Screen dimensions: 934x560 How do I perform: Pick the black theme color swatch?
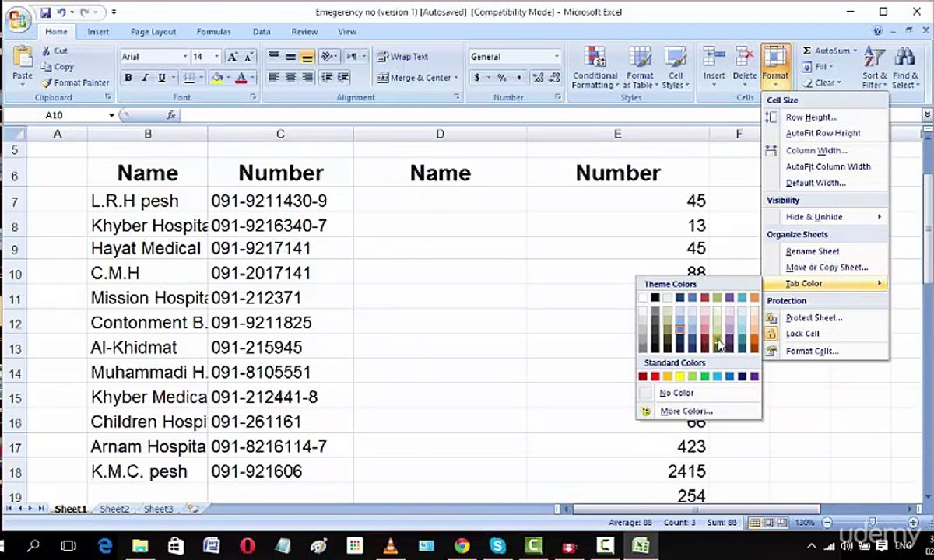tap(655, 297)
